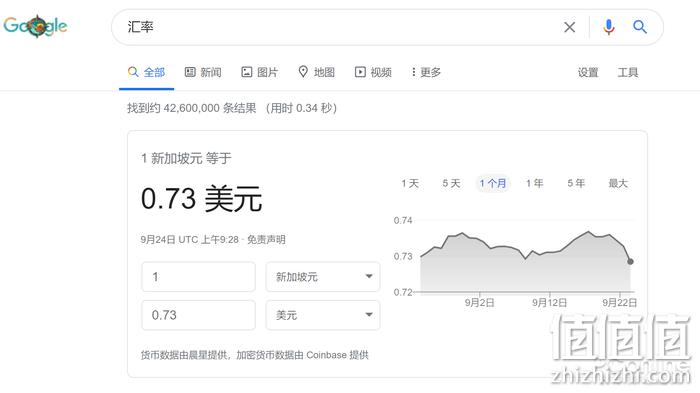Click the chart's latest data point marker
Image resolution: width=700 pixels, height=393 pixels.
point(630,261)
